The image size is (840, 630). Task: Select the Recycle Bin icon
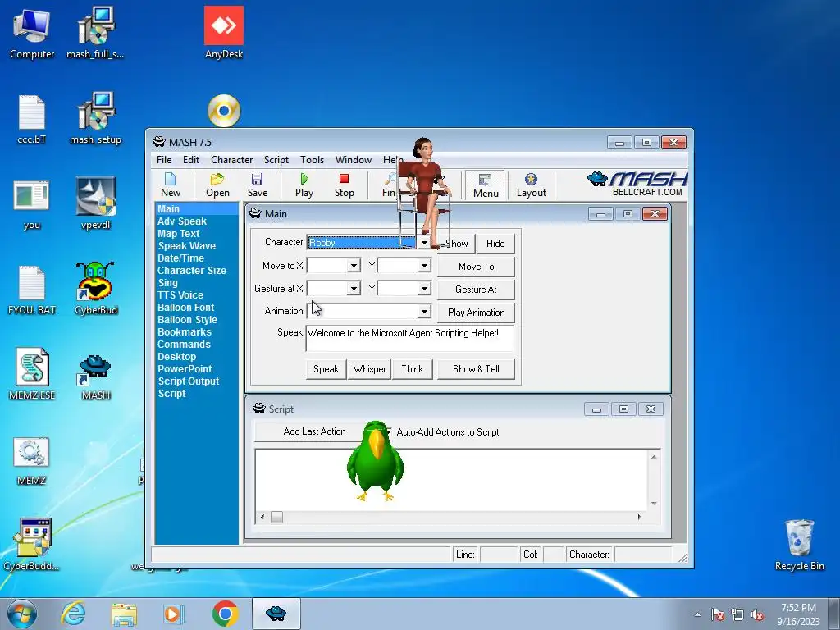point(799,545)
